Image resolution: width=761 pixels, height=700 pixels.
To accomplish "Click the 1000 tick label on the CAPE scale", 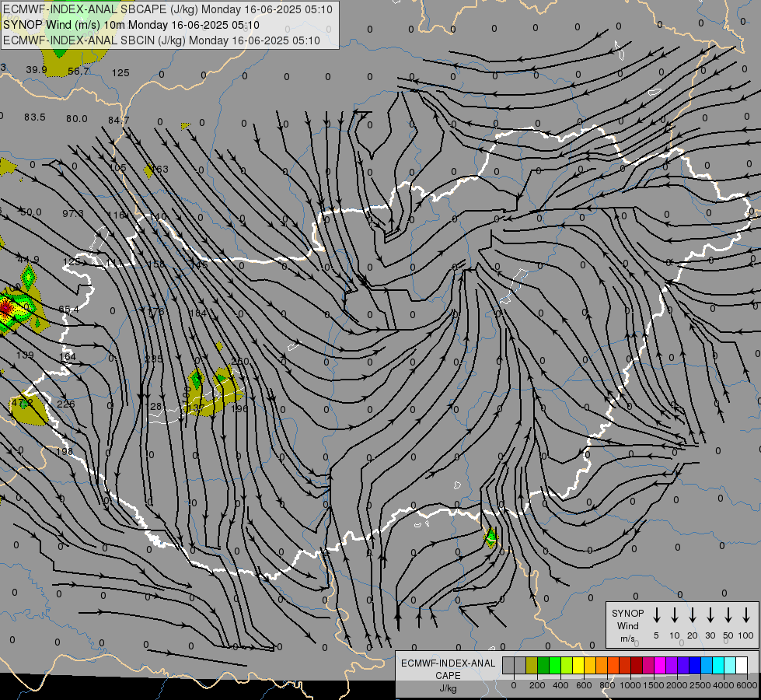I will (630, 685).
